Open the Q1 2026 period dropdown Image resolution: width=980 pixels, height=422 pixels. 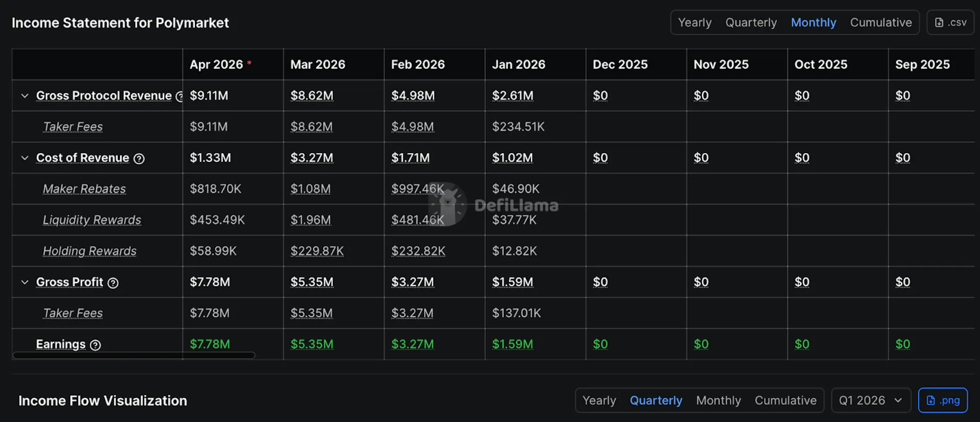[x=870, y=401]
